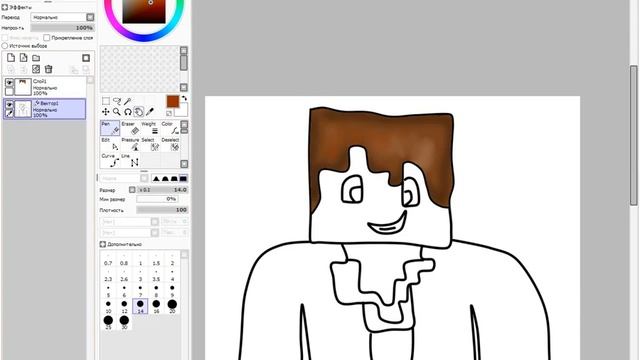Choose the Select vector tool
This screenshot has width=640, height=360.
pyautogui.click(x=150, y=144)
